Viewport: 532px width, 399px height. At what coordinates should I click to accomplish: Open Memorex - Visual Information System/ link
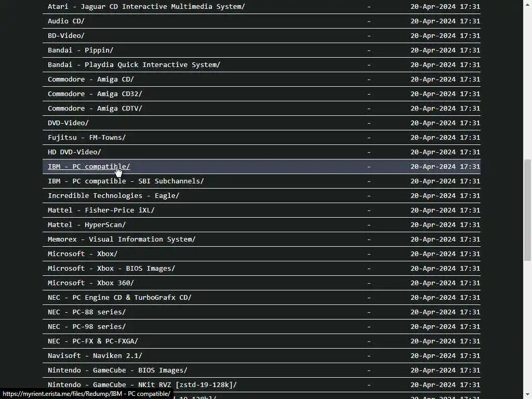coord(122,240)
